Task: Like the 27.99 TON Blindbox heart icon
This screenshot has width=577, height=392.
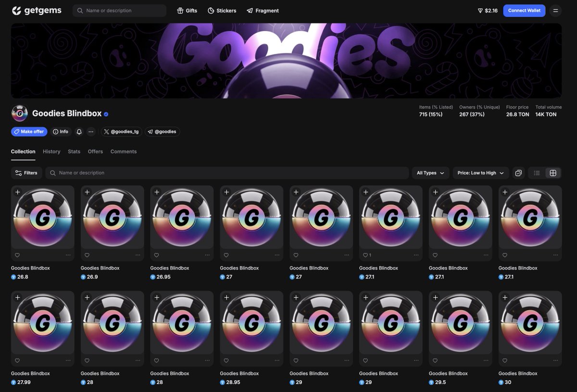Action: [x=17, y=360]
